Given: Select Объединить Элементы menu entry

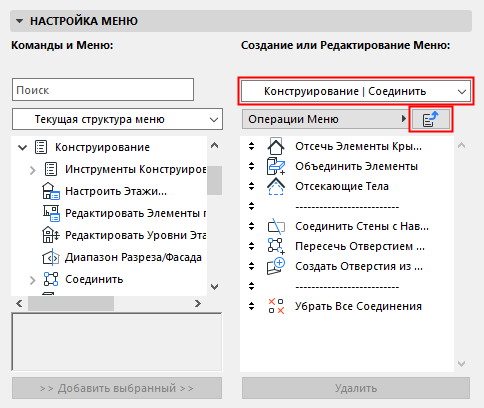Looking at the screenshot, I should 356,166.
